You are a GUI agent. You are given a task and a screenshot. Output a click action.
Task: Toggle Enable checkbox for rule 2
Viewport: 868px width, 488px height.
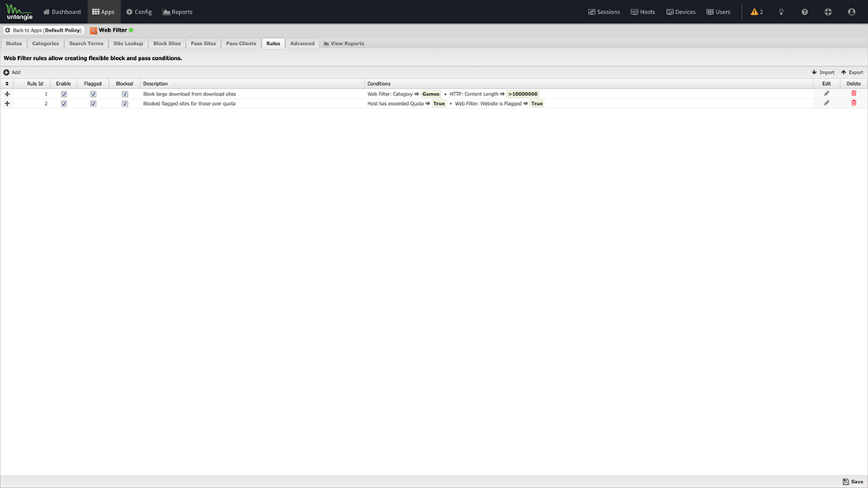click(64, 103)
